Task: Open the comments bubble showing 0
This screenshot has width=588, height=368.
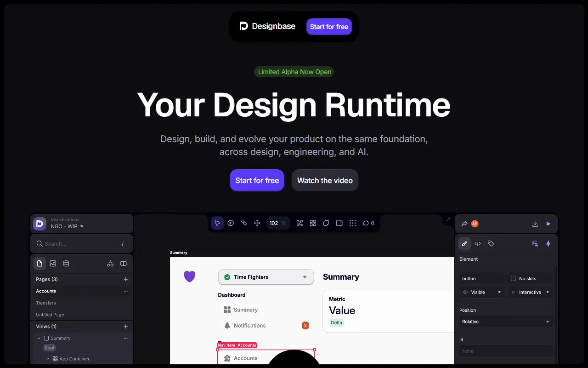Action: coord(368,223)
